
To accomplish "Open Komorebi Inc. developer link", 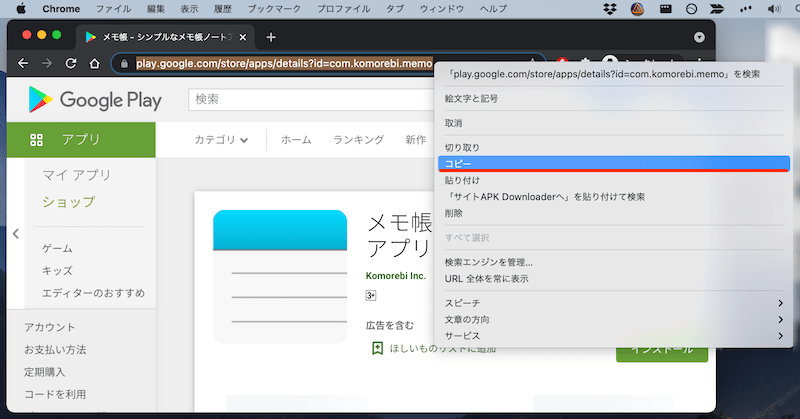I will coord(395,276).
